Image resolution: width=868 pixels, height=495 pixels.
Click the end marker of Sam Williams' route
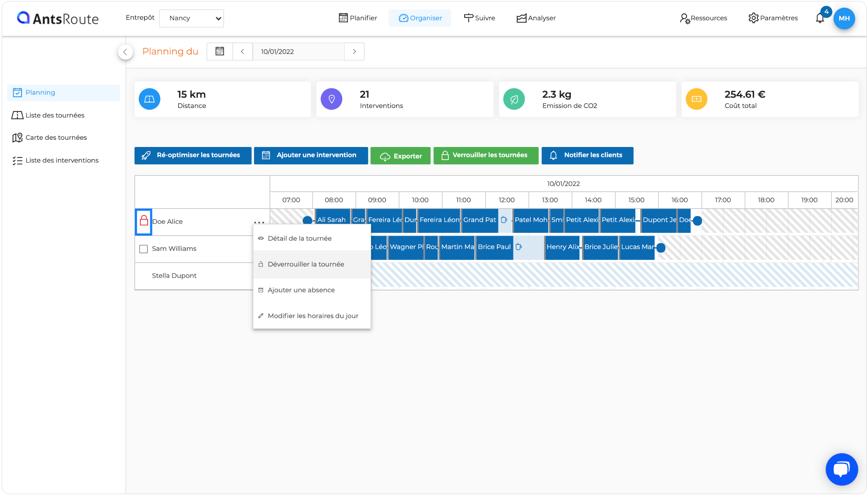660,247
